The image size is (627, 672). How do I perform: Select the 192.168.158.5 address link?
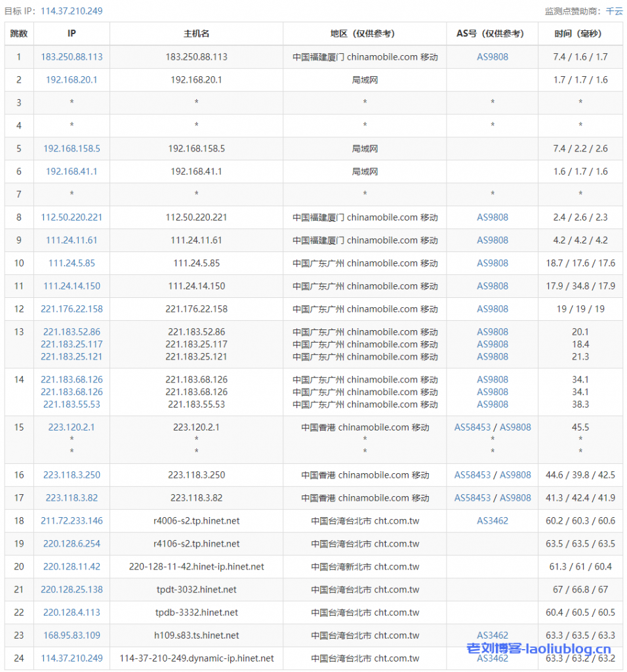point(71,148)
